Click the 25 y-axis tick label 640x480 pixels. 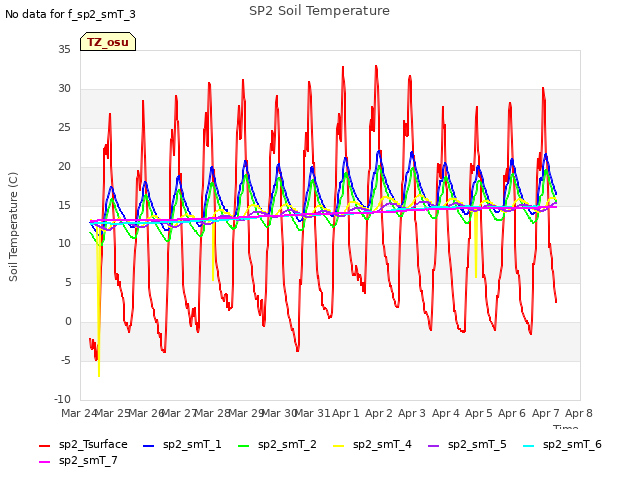coord(64,127)
